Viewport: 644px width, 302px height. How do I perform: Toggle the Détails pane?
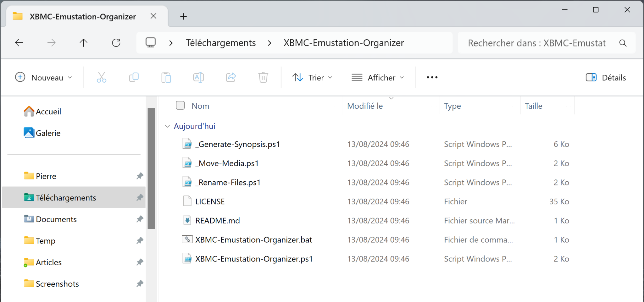606,78
